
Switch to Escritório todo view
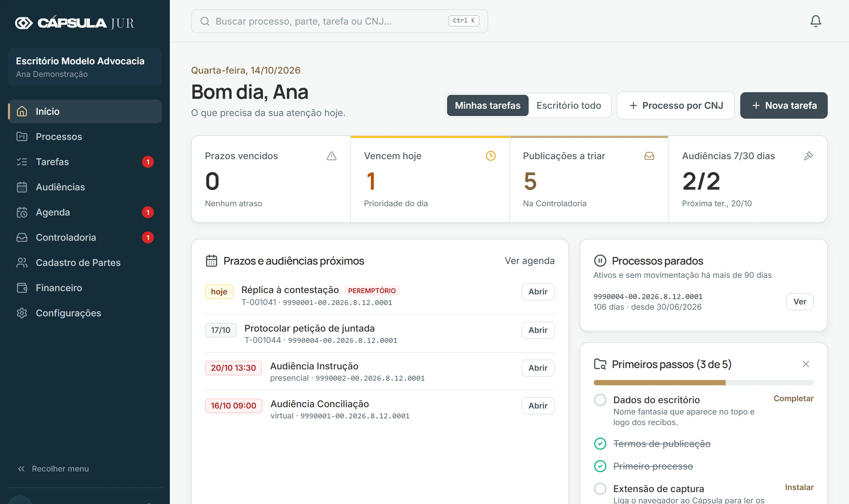coord(568,105)
